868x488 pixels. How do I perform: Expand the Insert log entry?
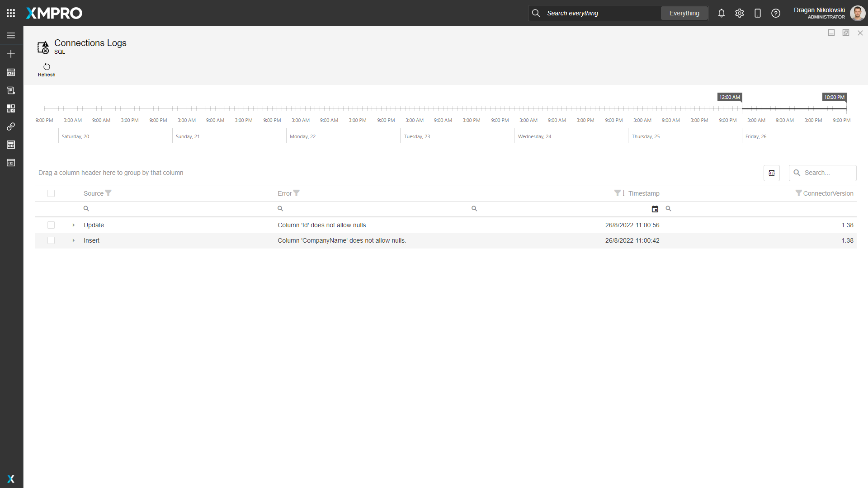tap(73, 240)
